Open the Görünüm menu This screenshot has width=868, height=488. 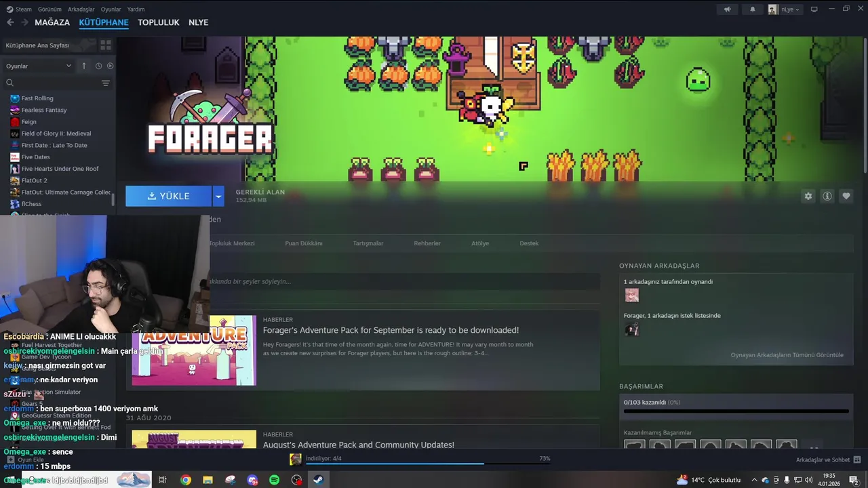(x=50, y=9)
